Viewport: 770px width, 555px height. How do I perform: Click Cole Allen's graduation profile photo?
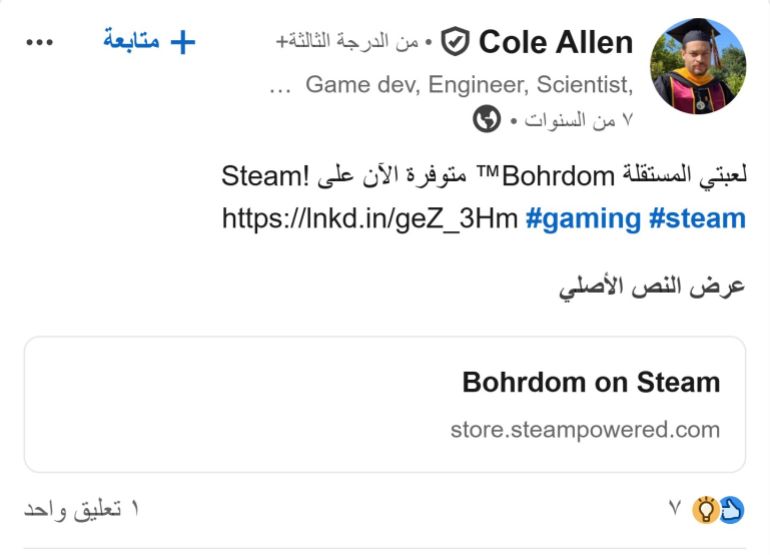click(698, 66)
